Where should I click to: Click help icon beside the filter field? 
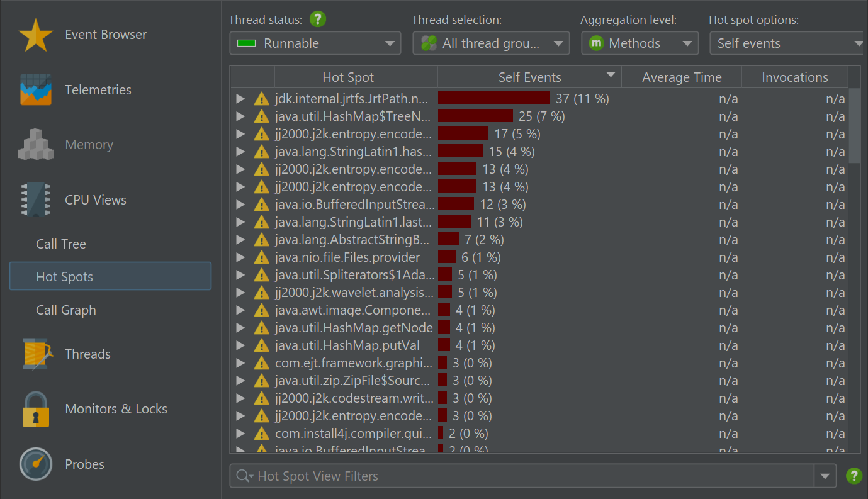click(854, 476)
